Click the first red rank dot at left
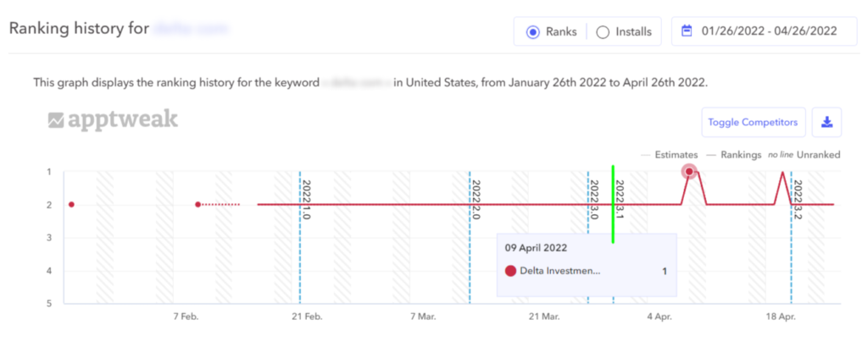The width and height of the screenshot is (868, 342). (71, 204)
